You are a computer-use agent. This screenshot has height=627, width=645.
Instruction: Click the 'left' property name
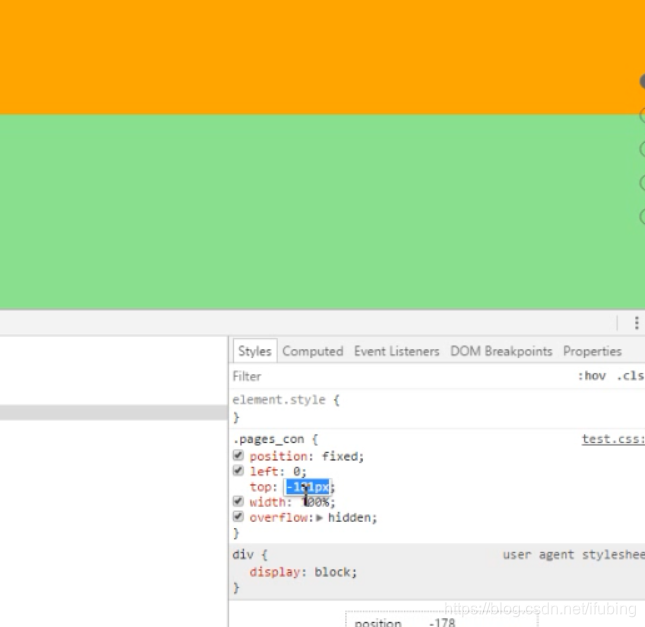(x=264, y=471)
